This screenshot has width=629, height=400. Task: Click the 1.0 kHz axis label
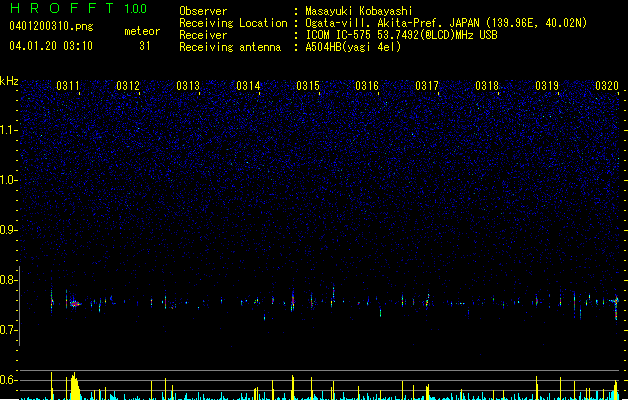[x=8, y=180]
